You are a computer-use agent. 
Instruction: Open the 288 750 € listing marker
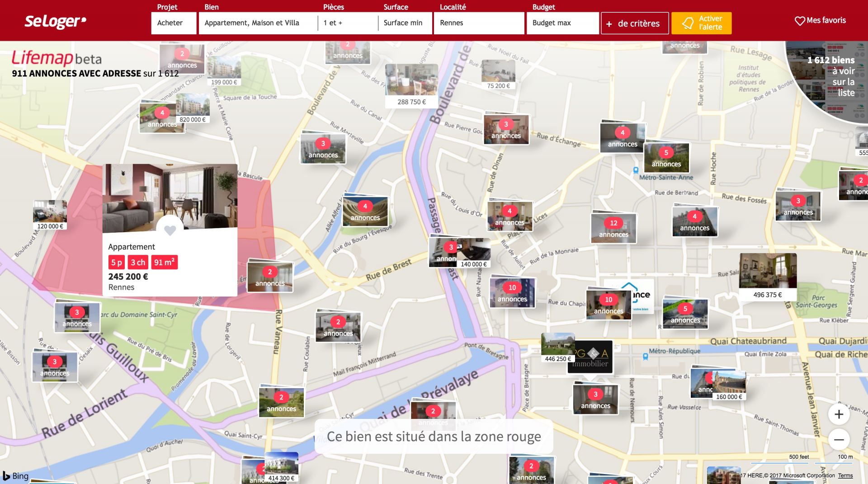[411, 86]
